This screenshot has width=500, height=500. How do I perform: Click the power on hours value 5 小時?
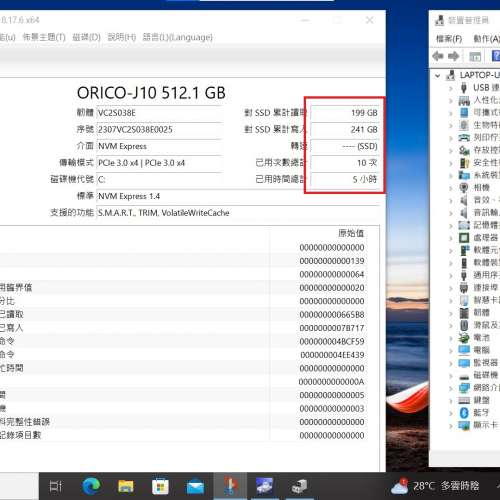pos(345,180)
